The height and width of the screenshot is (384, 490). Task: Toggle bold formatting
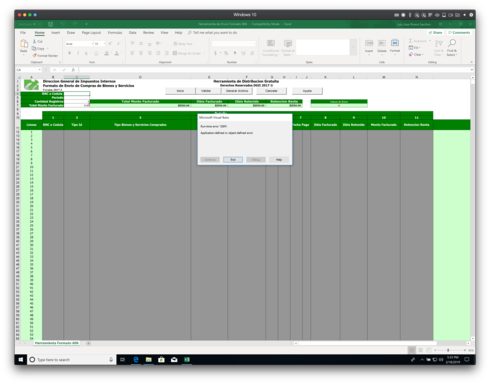point(69,53)
